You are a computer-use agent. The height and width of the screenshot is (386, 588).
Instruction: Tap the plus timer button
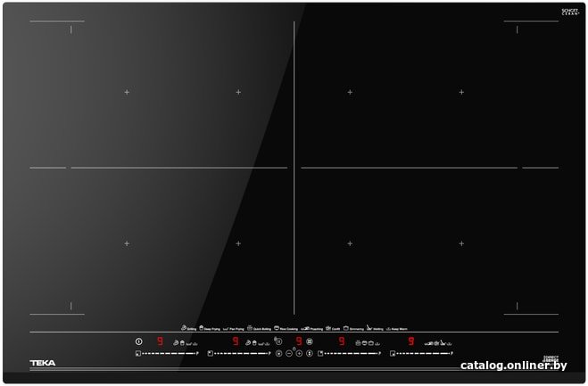(x=299, y=353)
